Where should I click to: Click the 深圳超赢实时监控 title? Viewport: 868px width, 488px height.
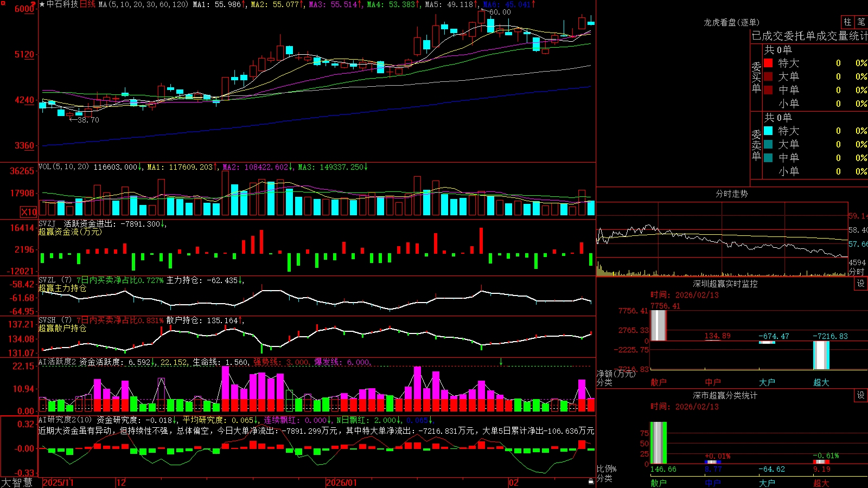tap(725, 284)
